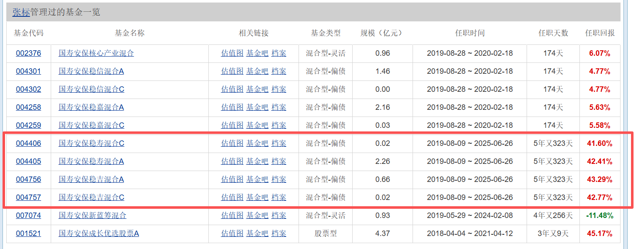Select the 43.29% return value
The width and height of the screenshot is (644, 249).
(x=600, y=179)
